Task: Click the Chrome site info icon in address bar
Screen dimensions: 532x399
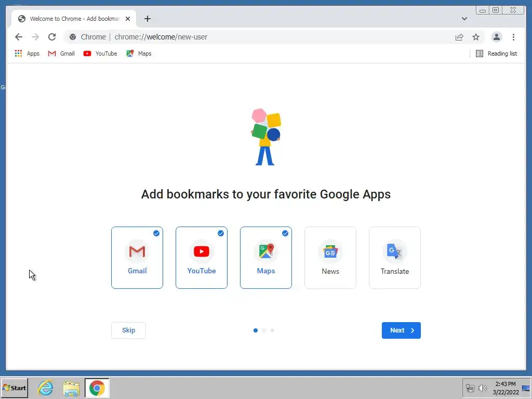Action: pos(73,37)
